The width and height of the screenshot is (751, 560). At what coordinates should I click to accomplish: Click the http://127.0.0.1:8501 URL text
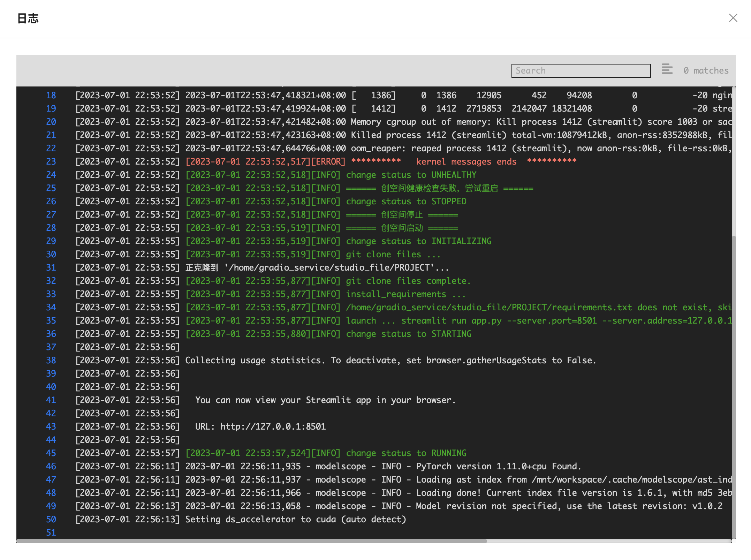(x=273, y=427)
